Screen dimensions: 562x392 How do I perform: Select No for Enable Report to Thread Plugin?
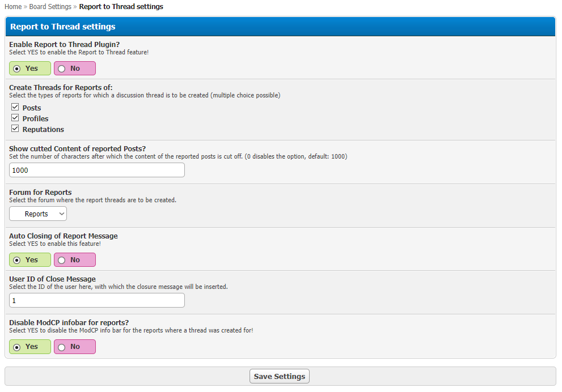[x=62, y=69]
